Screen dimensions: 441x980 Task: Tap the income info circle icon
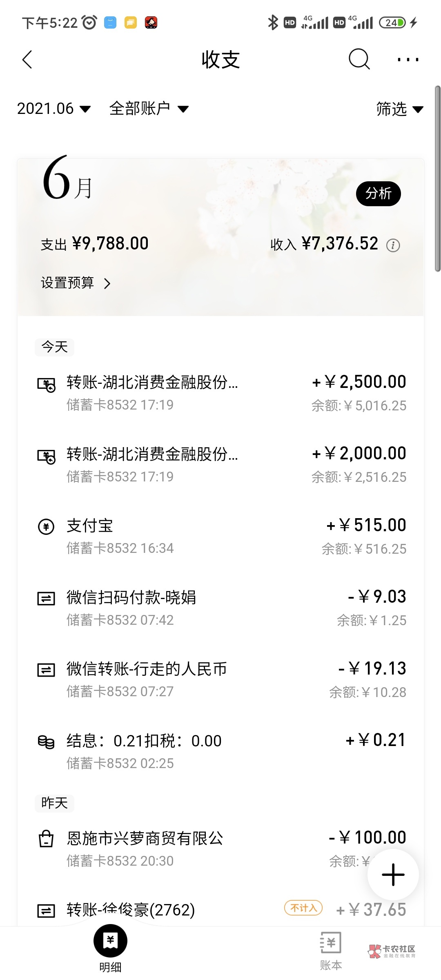[x=393, y=245]
